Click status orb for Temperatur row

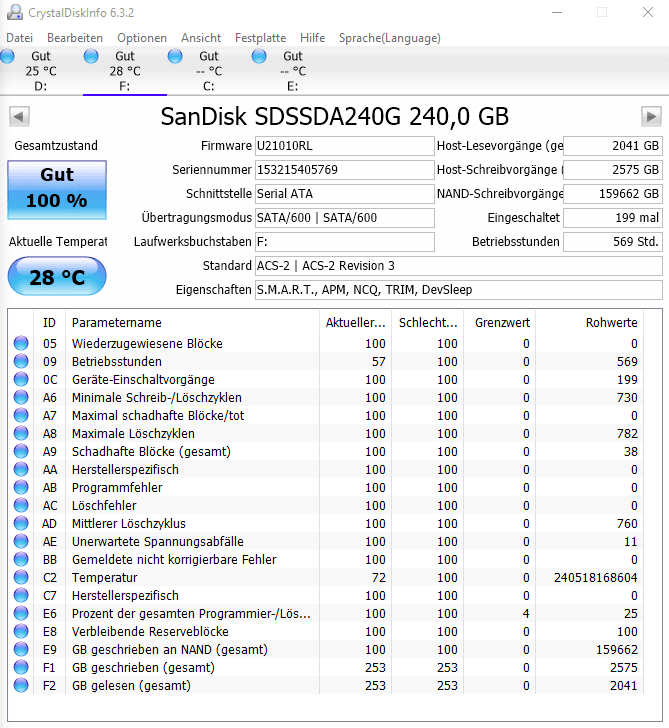tap(21, 577)
